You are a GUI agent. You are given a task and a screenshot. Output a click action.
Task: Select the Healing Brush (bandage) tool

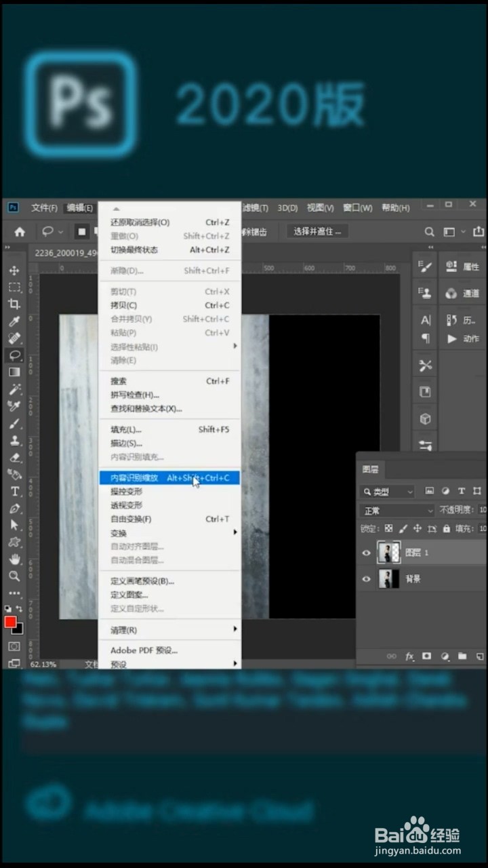[14, 338]
